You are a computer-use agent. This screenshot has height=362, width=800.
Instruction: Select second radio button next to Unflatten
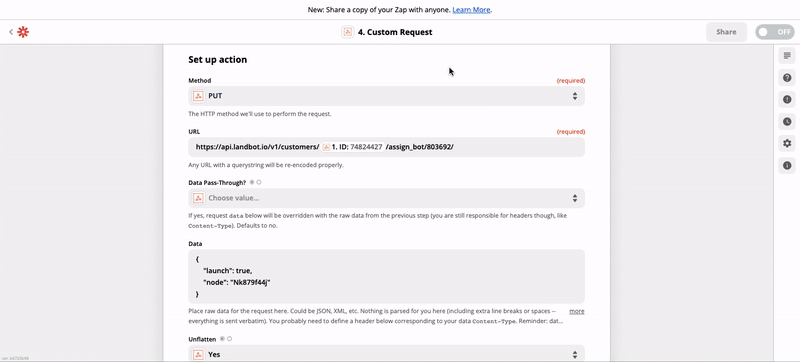(x=230, y=339)
